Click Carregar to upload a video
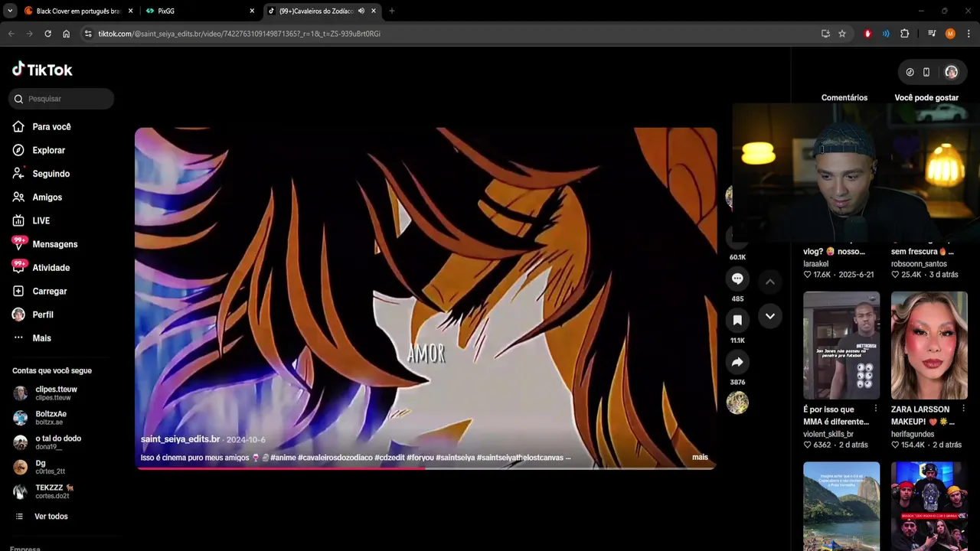The width and height of the screenshot is (980, 551). point(40,292)
